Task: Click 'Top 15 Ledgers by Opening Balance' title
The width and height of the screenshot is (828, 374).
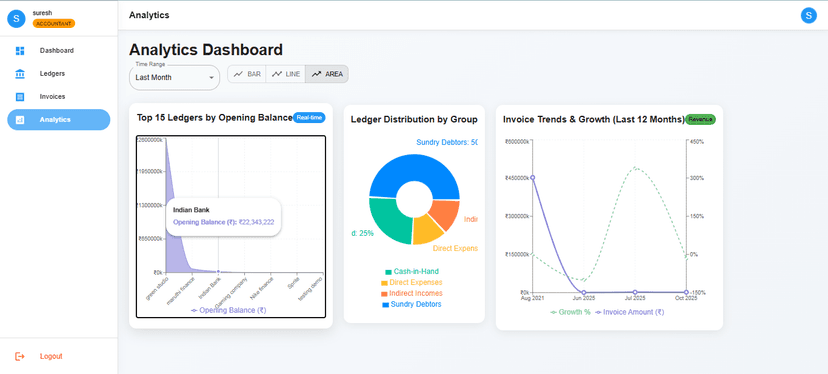Action: click(214, 117)
